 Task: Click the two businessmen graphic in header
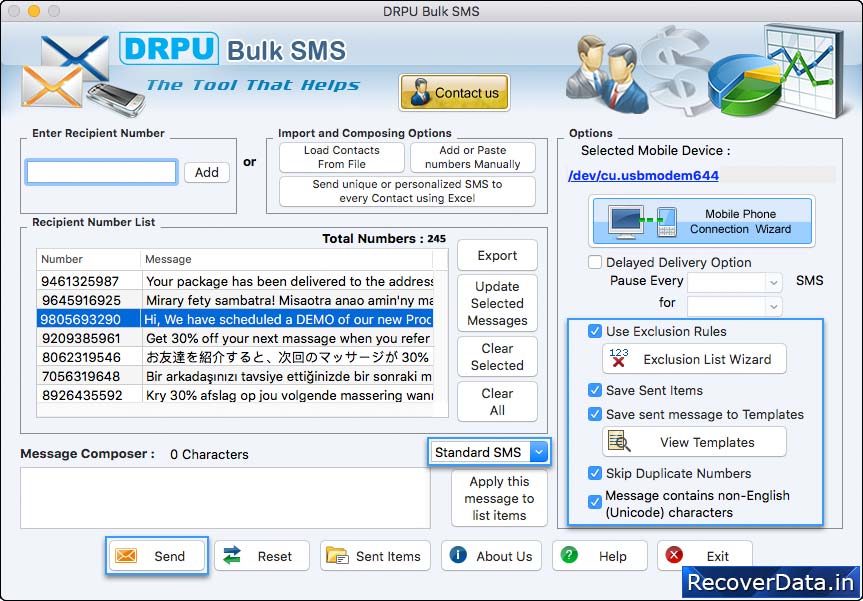[608, 74]
